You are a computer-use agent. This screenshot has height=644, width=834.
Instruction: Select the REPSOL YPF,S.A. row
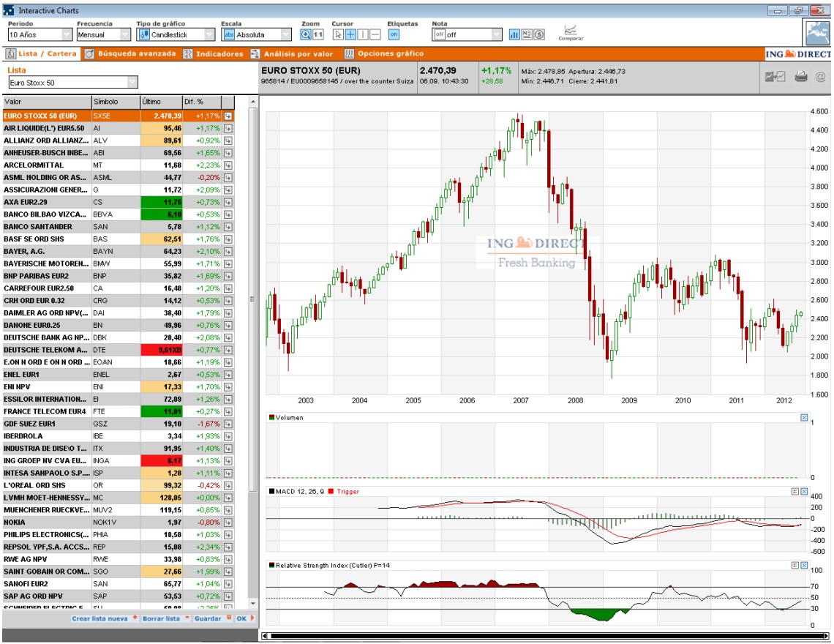click(x=118, y=547)
